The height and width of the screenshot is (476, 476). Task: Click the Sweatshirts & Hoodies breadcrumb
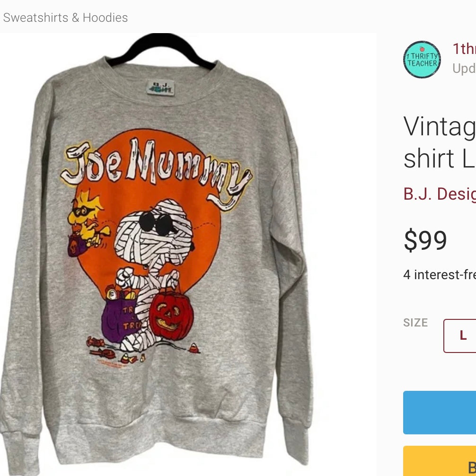coord(65,18)
